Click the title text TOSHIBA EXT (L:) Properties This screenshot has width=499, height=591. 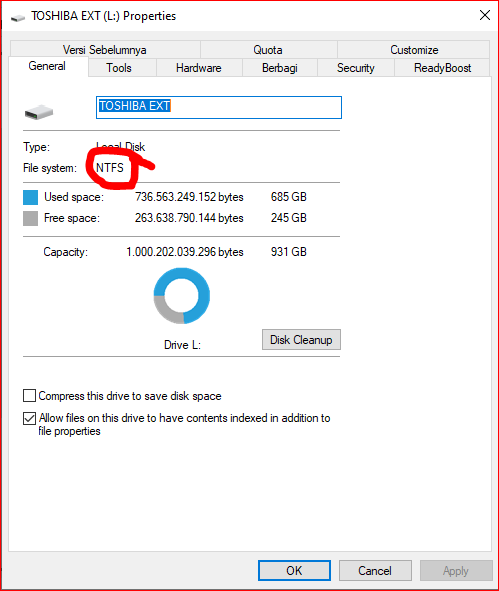(104, 16)
